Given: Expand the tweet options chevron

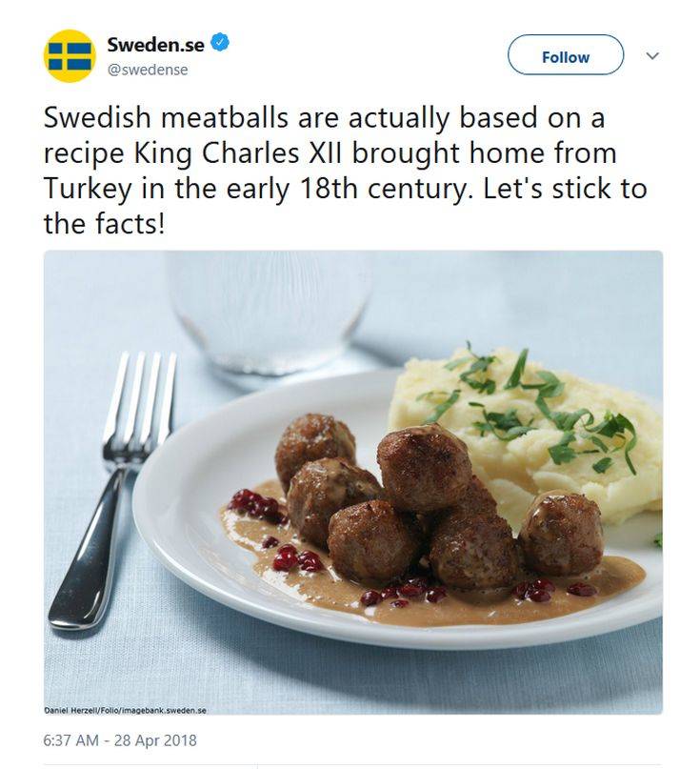Looking at the screenshot, I should (x=652, y=56).
